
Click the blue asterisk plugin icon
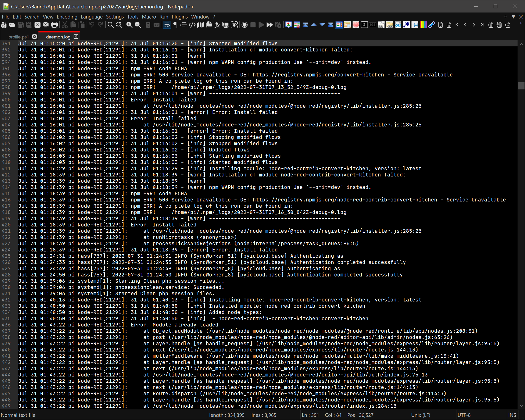click(x=406, y=25)
